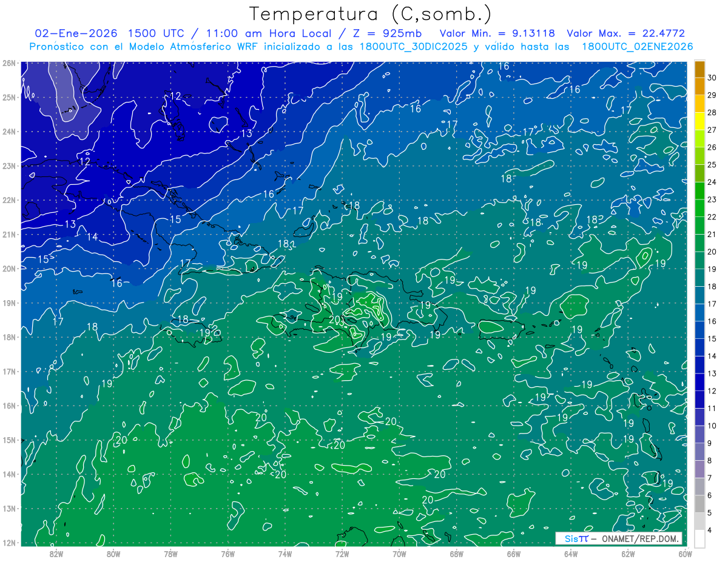The image size is (728, 562).
Task: Click the 72W longitude axis label
Action: pyautogui.click(x=342, y=553)
